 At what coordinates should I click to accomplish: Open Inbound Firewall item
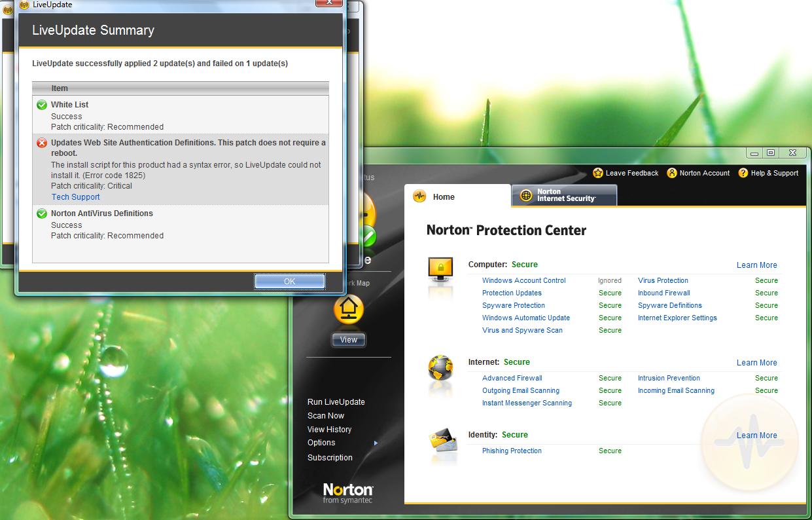pos(664,293)
